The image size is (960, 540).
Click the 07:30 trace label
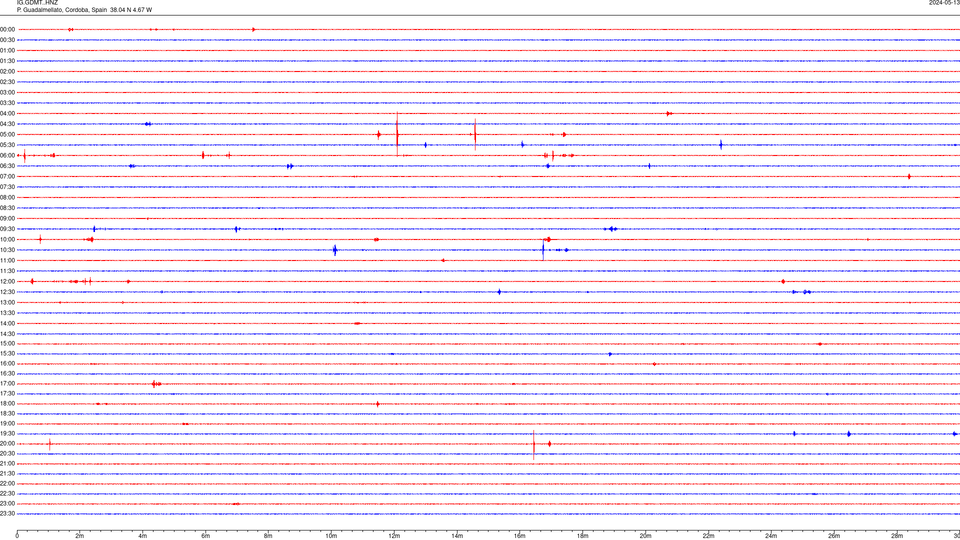click(x=7, y=187)
